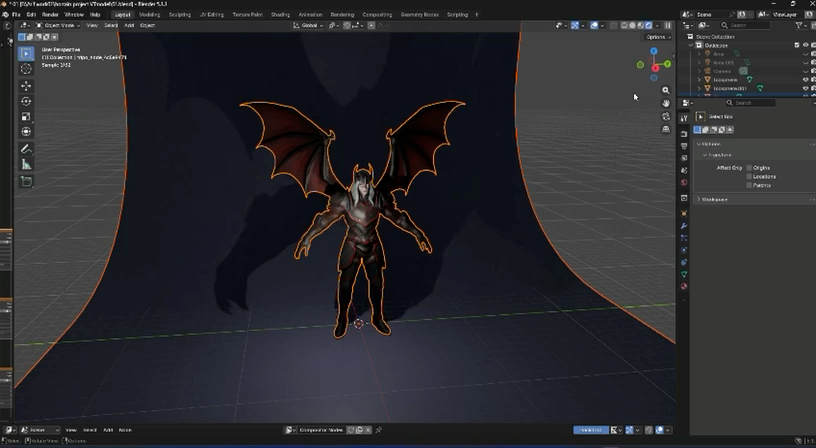The width and height of the screenshot is (816, 448).
Task: Open the Output properties tab
Action: coord(684,146)
